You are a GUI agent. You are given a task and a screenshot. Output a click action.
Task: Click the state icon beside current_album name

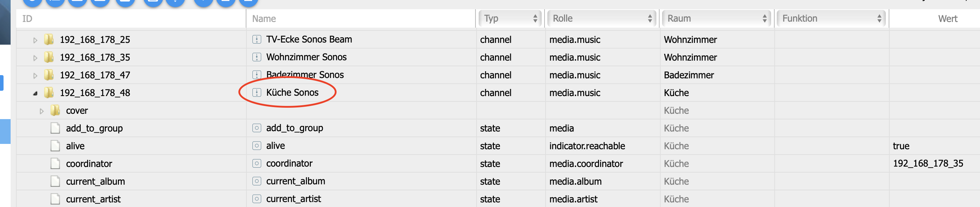257,181
